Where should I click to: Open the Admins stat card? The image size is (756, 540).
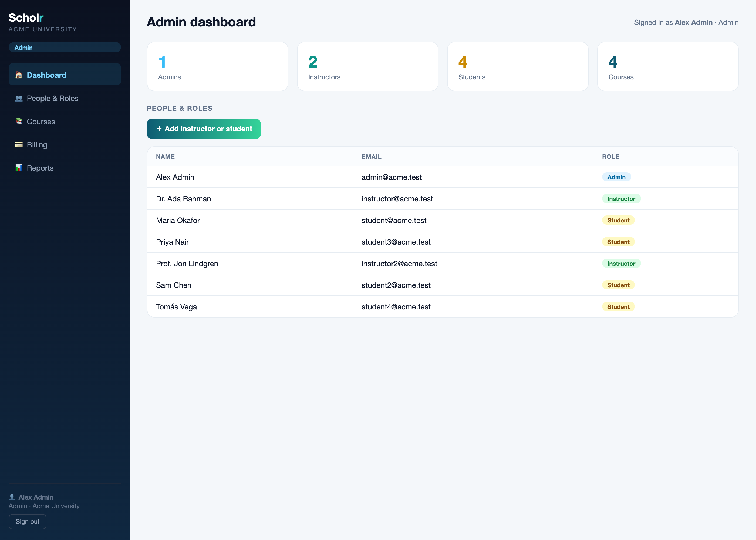217,66
